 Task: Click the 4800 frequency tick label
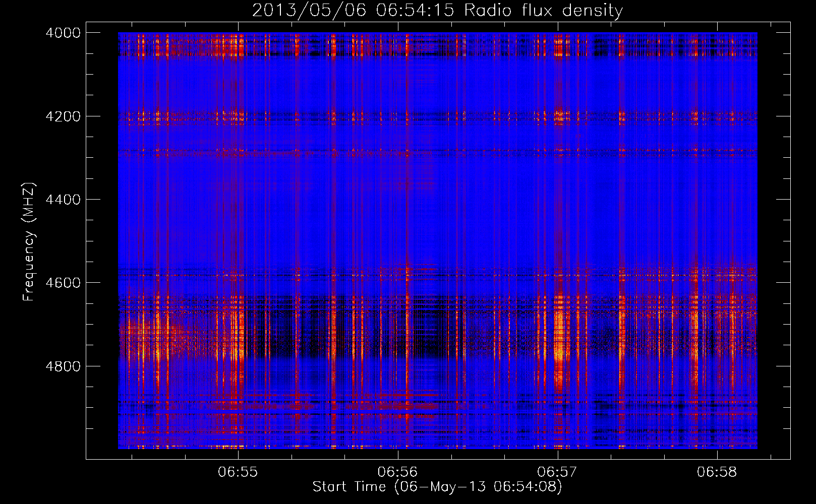coord(63,366)
